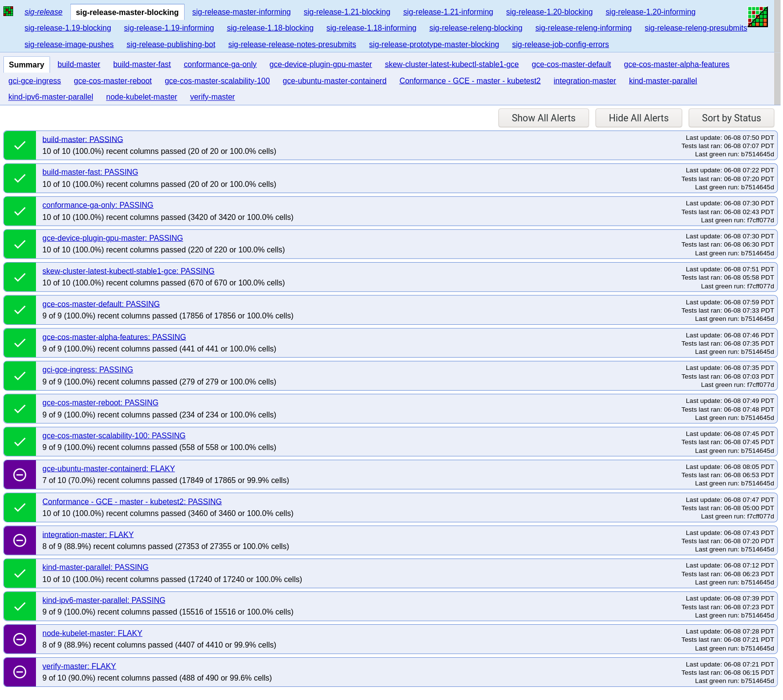Click the small TestGrid grid icon beside sig-release
The height and width of the screenshot is (700, 783).
click(x=8, y=12)
